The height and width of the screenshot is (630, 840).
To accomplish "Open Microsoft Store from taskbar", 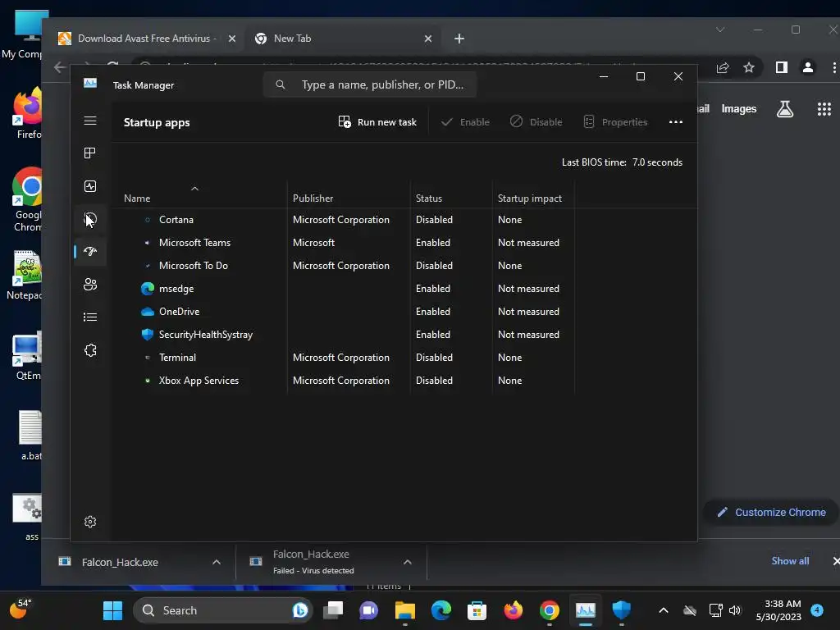I will [477, 610].
